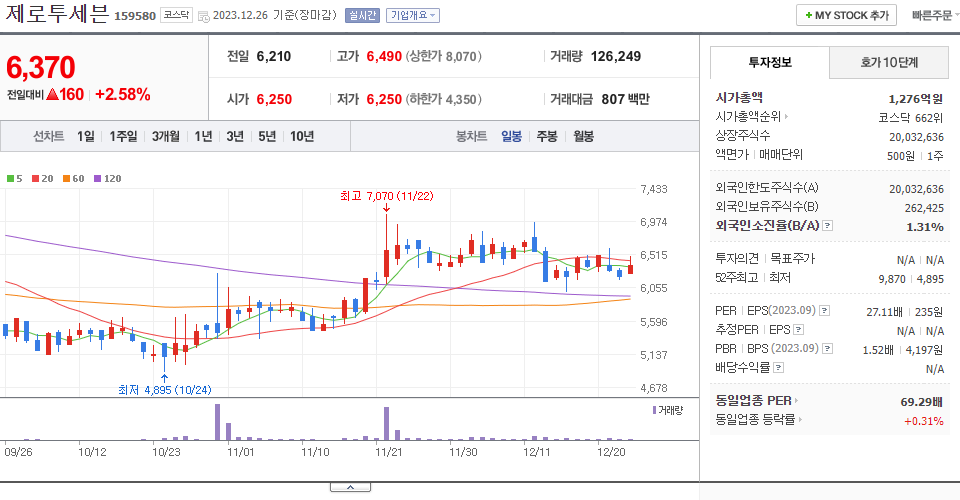
Task: Open help icon next to 배당수익률
Action: click(x=778, y=368)
